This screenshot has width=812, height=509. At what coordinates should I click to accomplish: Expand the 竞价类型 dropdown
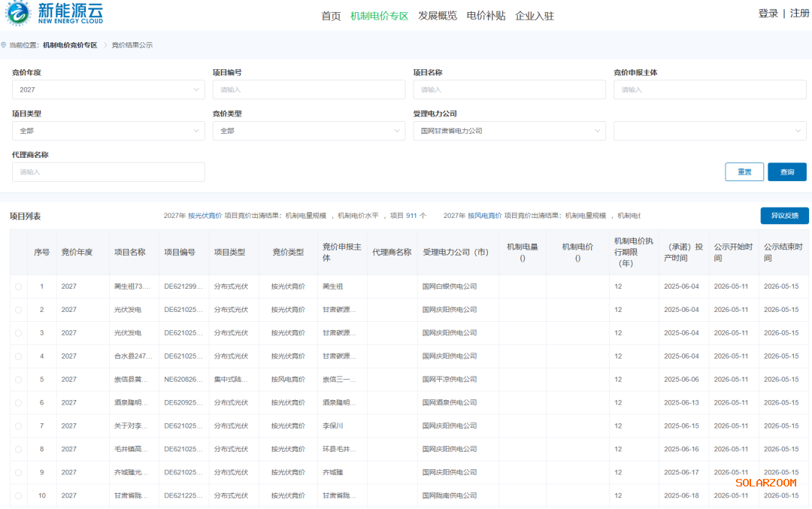(x=309, y=131)
